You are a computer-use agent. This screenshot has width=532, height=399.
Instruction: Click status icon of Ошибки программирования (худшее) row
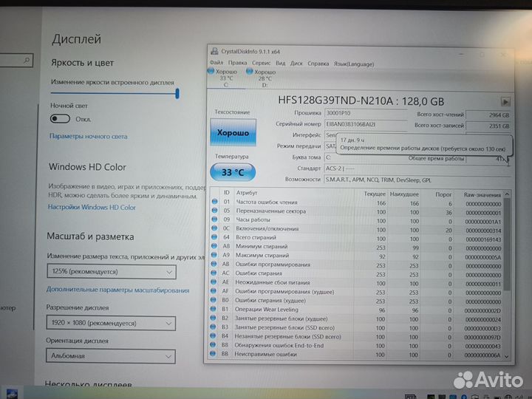point(214,291)
